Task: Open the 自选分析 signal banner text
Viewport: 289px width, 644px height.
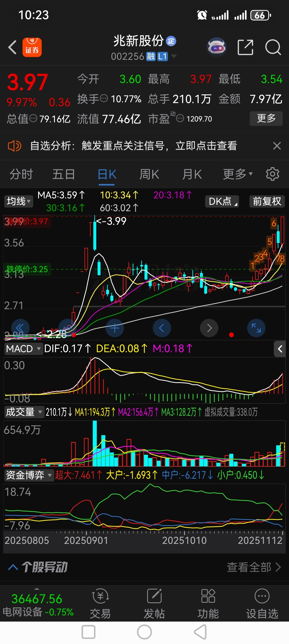Action: click(x=134, y=146)
